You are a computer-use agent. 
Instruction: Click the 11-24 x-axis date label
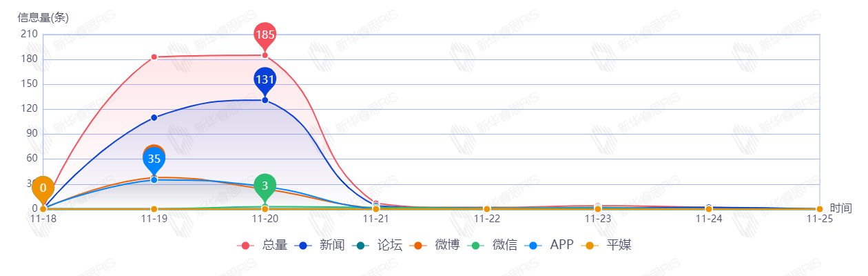coord(709,219)
